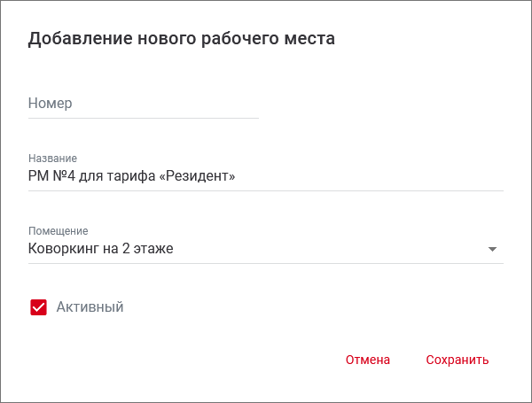Click the dialog title «Добавление нового рабочего места»
532x403 pixels.
[x=182, y=39]
